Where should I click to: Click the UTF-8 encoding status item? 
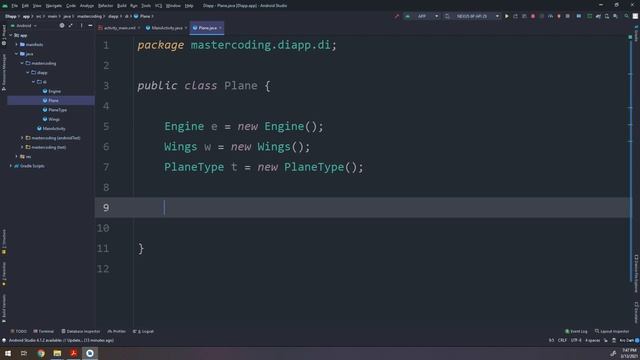click(576, 340)
